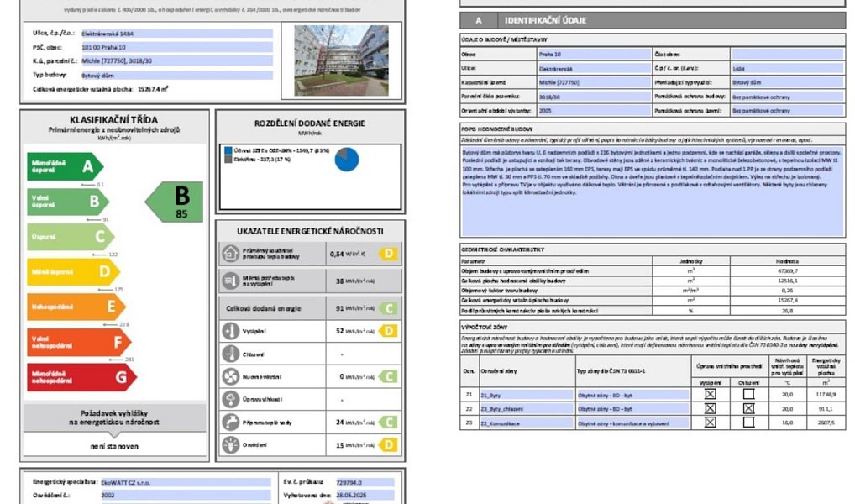Click the house icon for heat transmittance
The image size is (855, 504).
click(x=231, y=254)
